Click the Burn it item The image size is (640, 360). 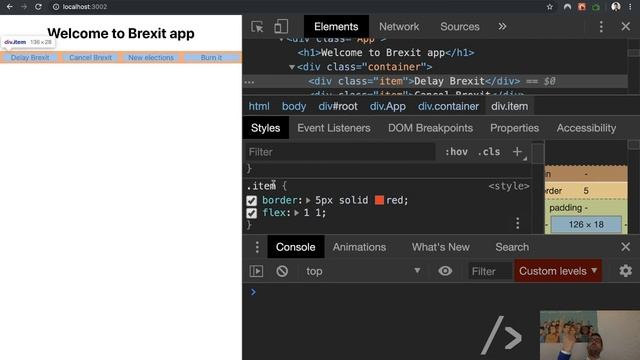[211, 58]
